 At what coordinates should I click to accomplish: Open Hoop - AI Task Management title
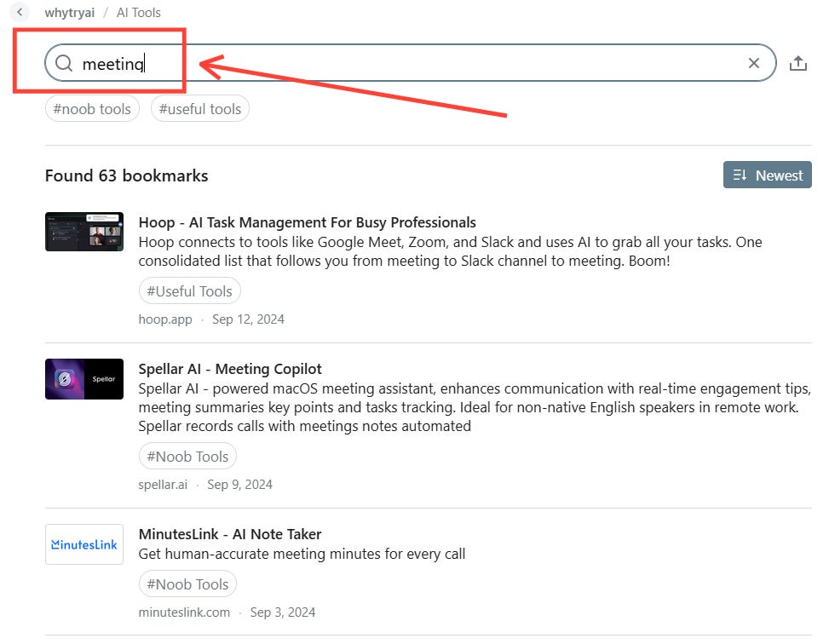coord(308,222)
